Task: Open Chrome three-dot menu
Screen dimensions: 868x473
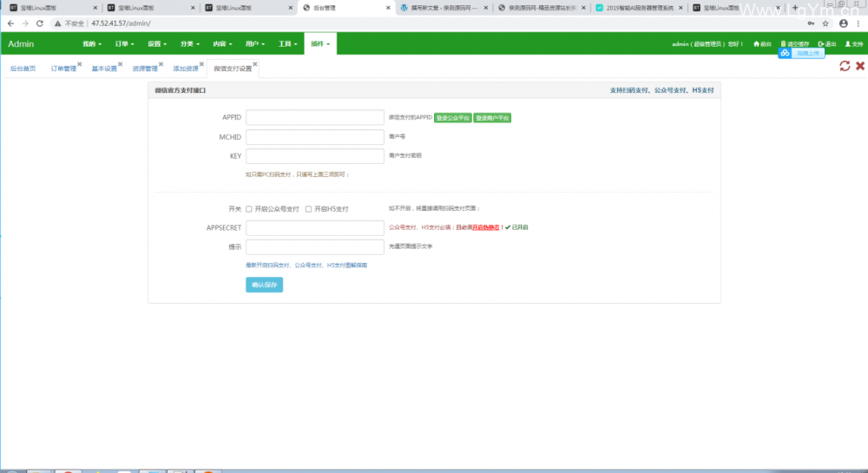Action: coord(858,23)
